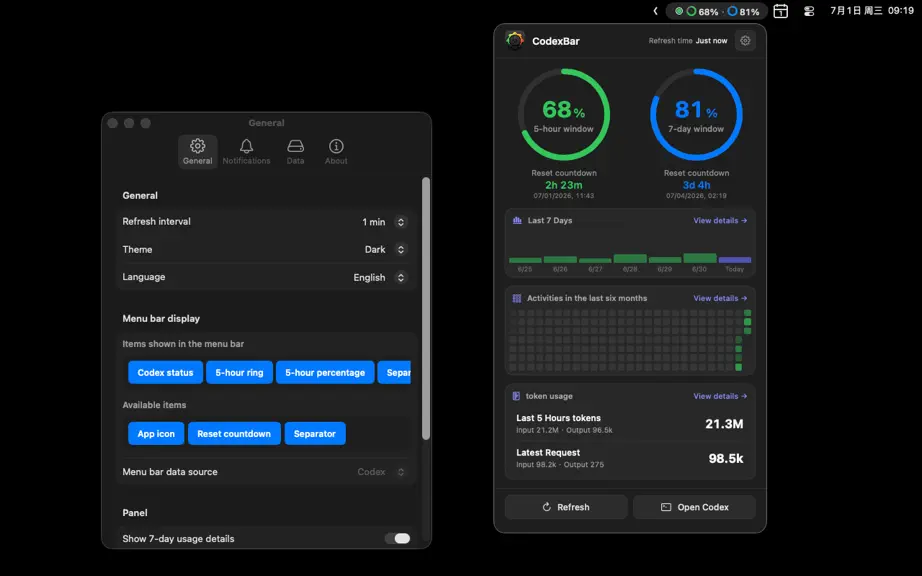Click the Refresh button's circular arrow icon
The image size is (922, 576).
pos(546,507)
